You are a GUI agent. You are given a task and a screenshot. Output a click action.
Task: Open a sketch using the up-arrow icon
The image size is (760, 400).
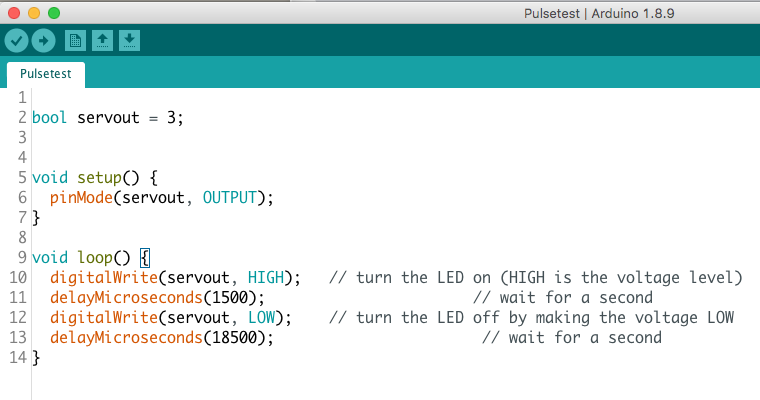pos(102,40)
